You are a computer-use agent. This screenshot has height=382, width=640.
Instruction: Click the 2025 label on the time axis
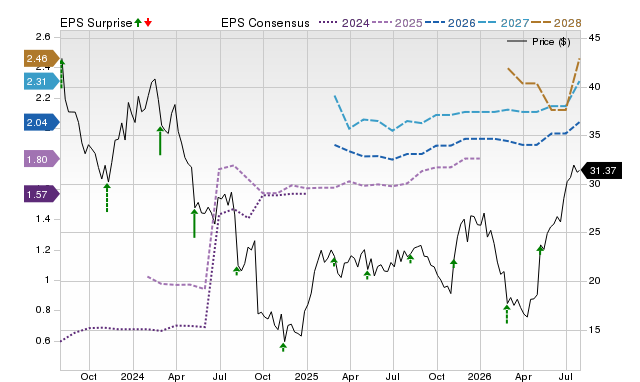point(307,376)
